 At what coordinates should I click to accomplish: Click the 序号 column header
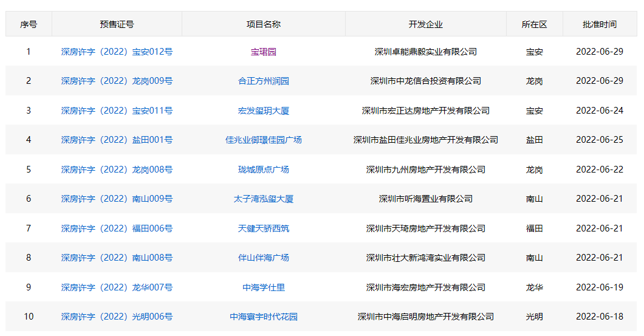pos(29,24)
